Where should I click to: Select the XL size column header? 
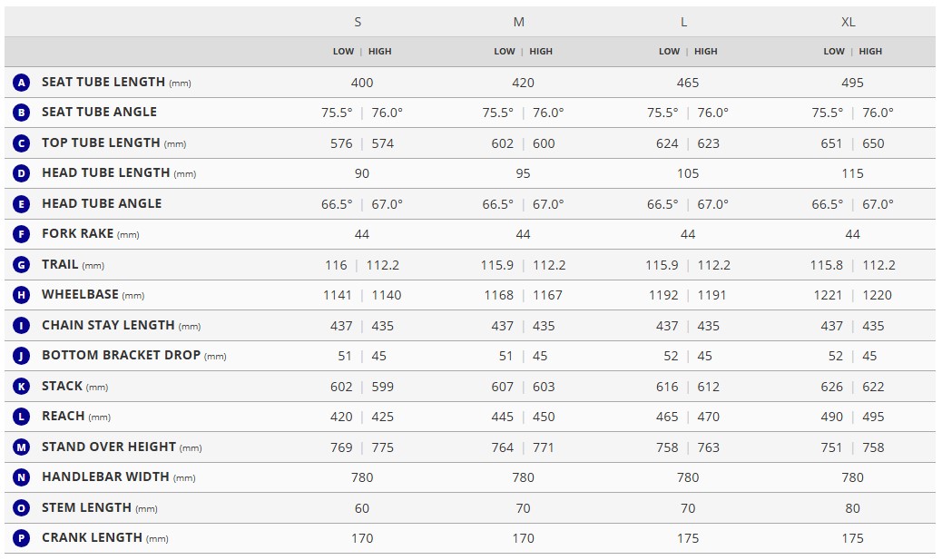click(x=848, y=22)
